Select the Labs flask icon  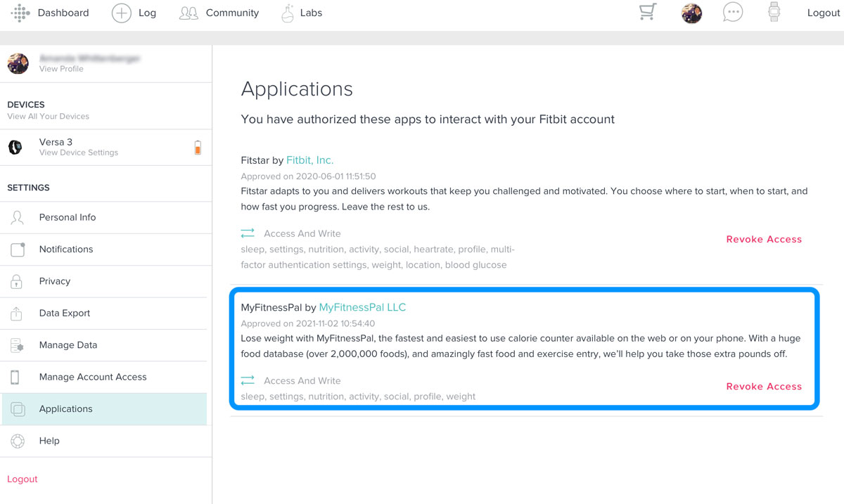286,12
